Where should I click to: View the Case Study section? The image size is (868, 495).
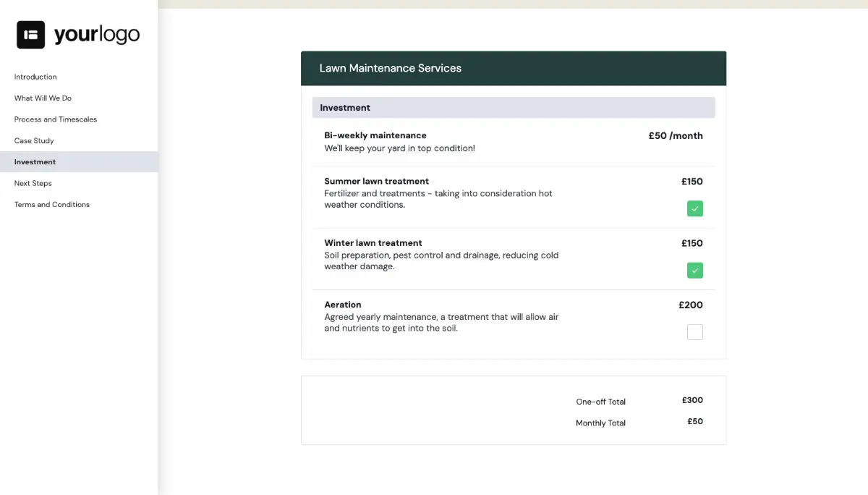tap(35, 140)
